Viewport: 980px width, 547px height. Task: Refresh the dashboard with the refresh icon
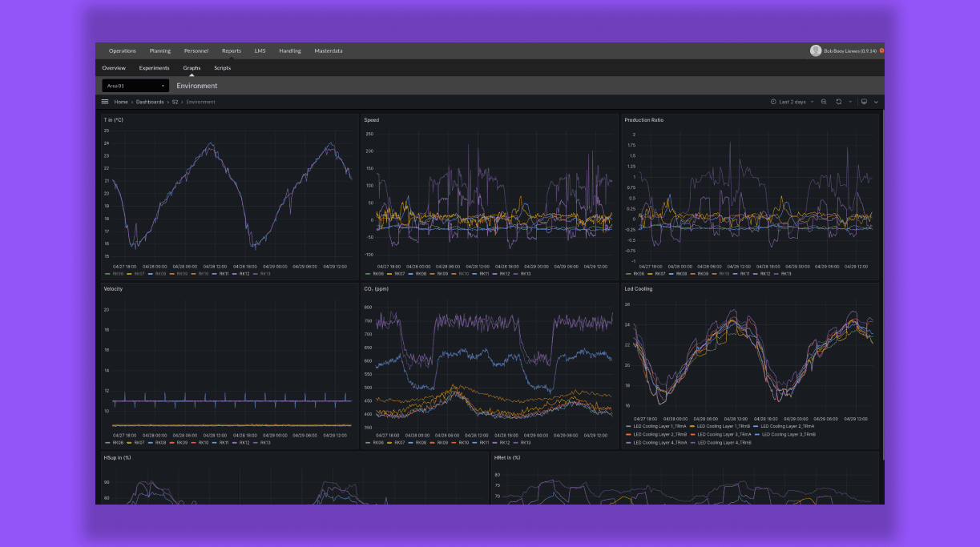click(x=838, y=102)
